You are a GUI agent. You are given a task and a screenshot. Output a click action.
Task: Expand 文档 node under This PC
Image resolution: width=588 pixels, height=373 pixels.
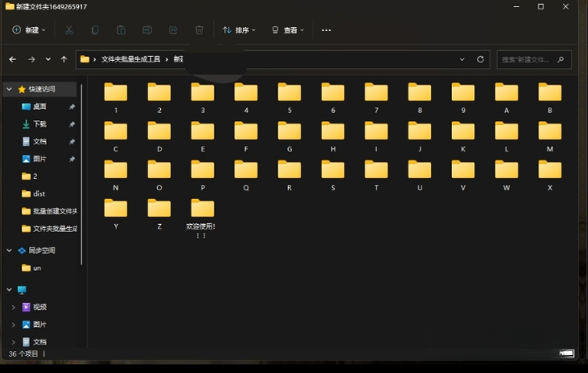[x=13, y=342]
